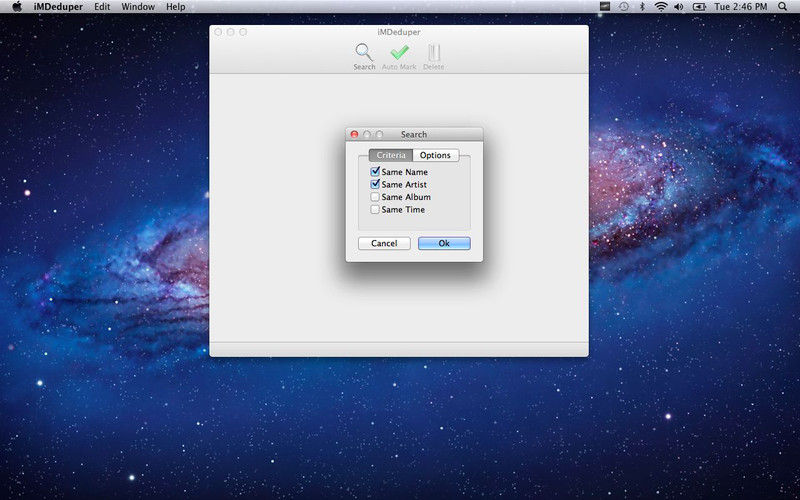Confirm search with the Ok button

point(444,243)
